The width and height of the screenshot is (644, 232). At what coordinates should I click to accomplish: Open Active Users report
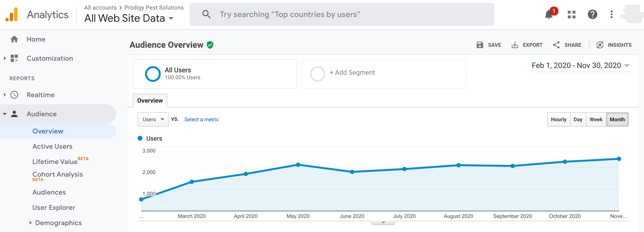coord(52,146)
